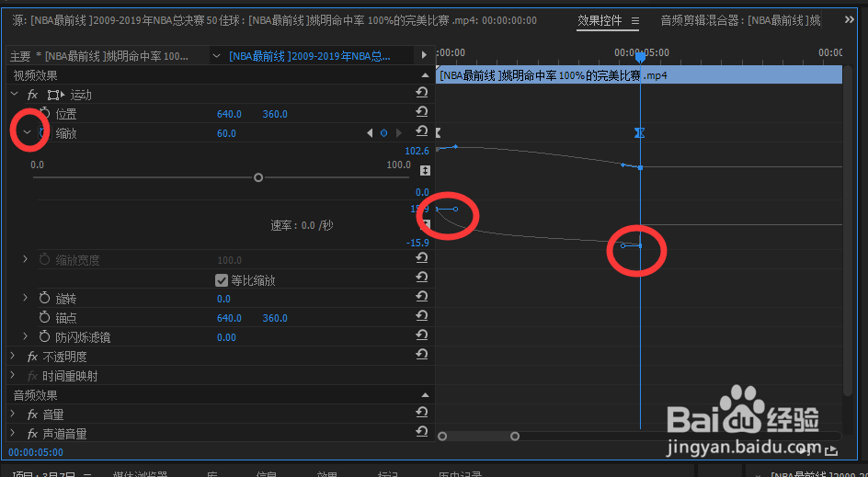Click the 位置 X value 640.0
The width and height of the screenshot is (868, 477).
(x=229, y=115)
